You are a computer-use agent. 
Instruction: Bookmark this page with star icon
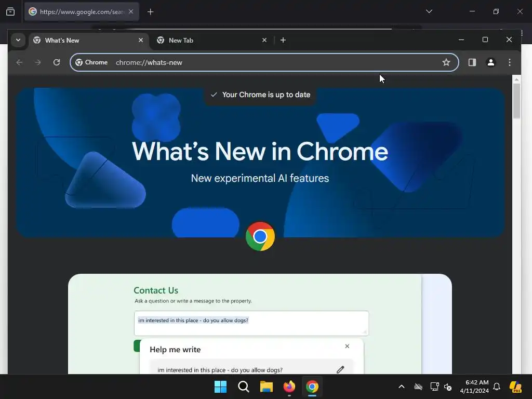coord(446,62)
